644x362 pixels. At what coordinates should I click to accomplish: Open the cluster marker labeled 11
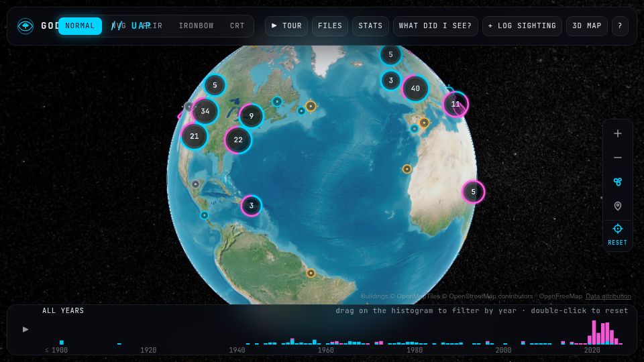(x=455, y=104)
